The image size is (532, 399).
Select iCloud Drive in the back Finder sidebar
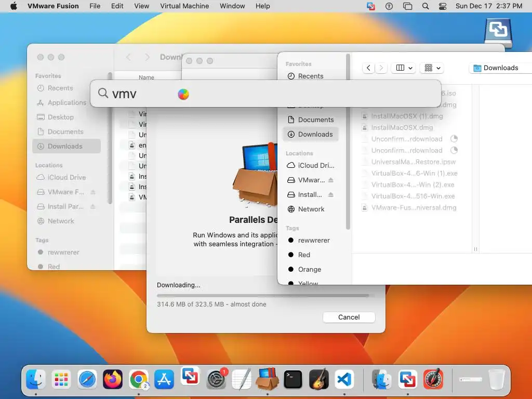pyautogui.click(x=66, y=178)
